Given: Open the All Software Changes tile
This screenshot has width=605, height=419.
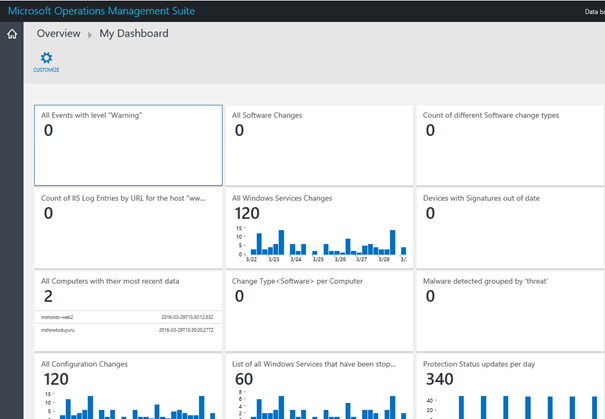Looking at the screenshot, I should (319, 145).
